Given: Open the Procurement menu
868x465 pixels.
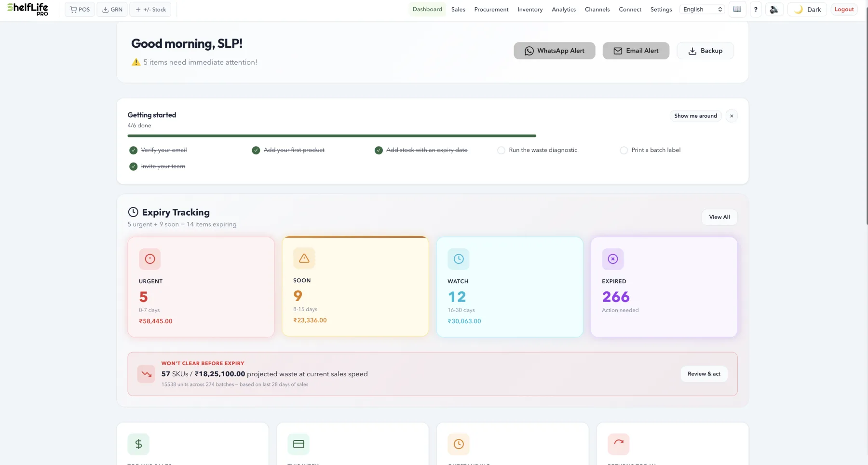Looking at the screenshot, I should click(491, 9).
